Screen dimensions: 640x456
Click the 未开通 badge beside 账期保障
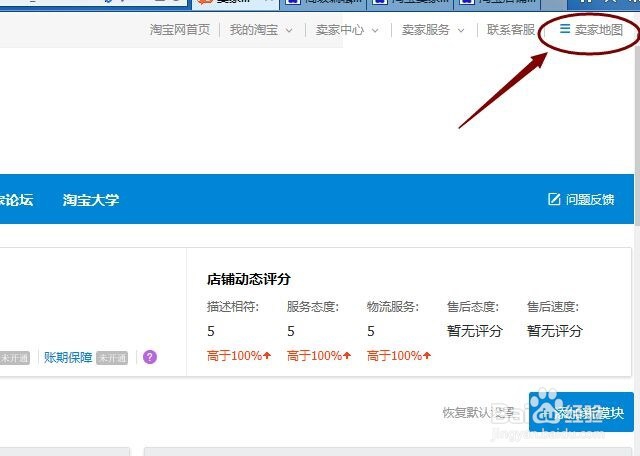pyautogui.click(x=112, y=358)
